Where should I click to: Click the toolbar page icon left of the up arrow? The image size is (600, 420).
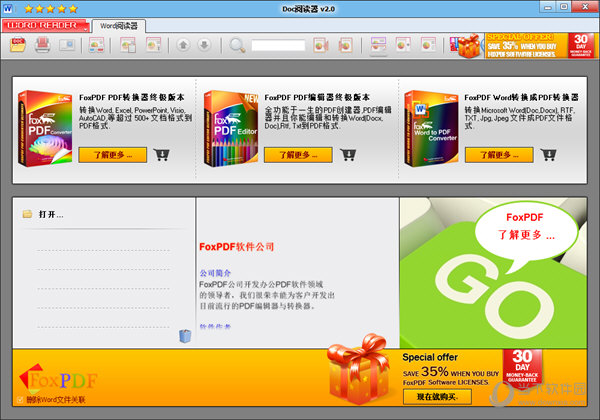pyautogui.click(x=153, y=45)
